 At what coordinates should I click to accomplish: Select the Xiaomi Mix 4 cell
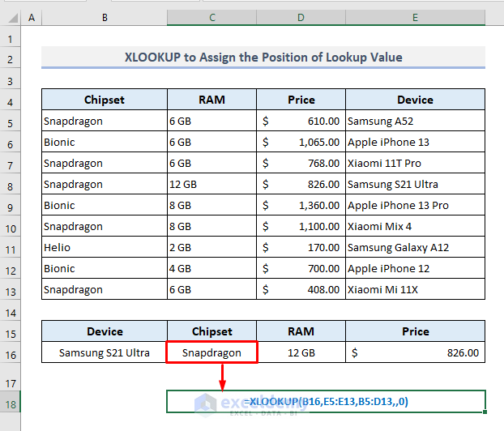416,226
